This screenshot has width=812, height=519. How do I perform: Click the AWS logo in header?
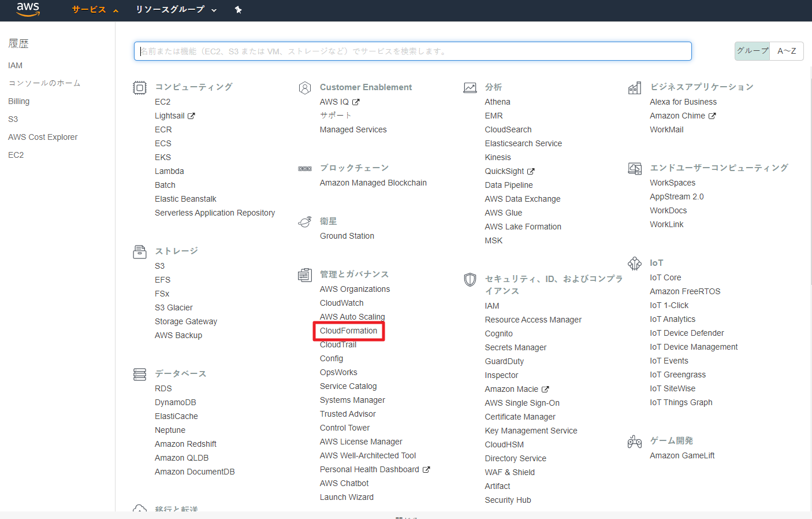(x=28, y=9)
